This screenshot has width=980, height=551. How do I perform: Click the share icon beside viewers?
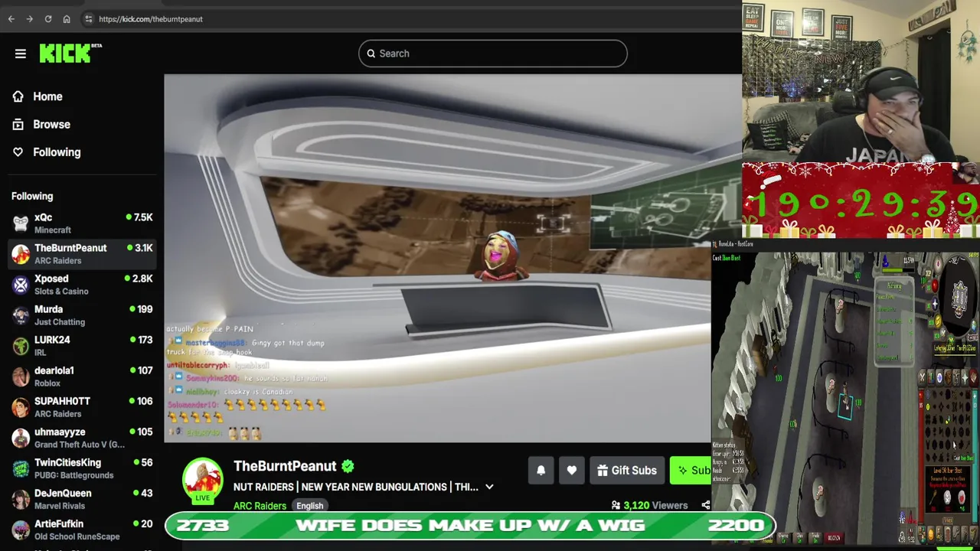pos(705,505)
